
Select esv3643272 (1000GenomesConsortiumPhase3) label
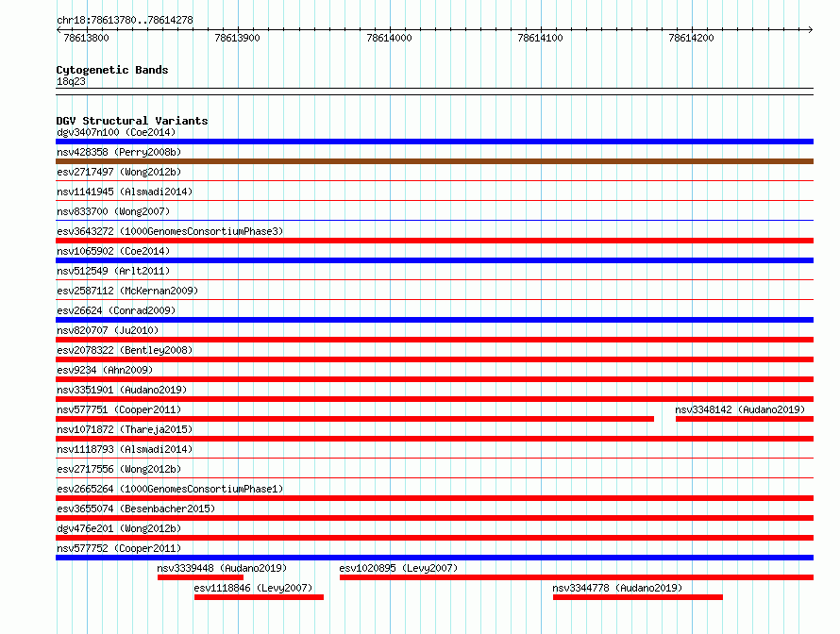coord(170,231)
